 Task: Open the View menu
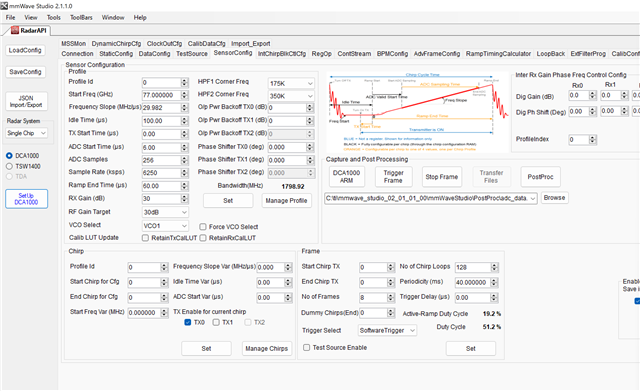(31, 18)
